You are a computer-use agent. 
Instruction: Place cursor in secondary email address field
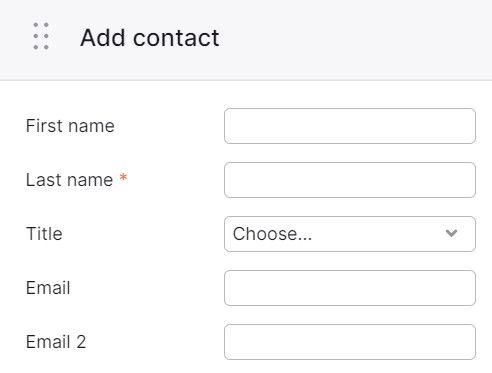350,342
